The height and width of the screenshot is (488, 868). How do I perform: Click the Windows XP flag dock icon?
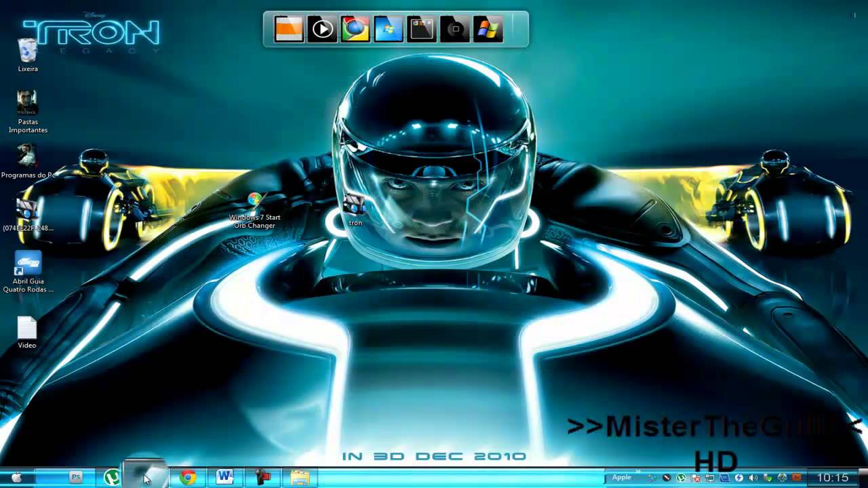click(488, 29)
